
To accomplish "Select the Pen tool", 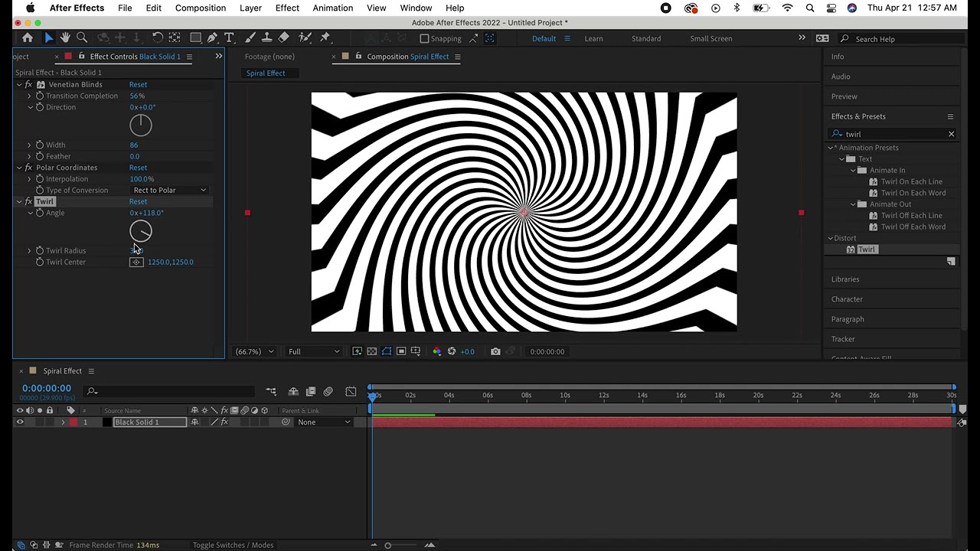I will coord(212,37).
